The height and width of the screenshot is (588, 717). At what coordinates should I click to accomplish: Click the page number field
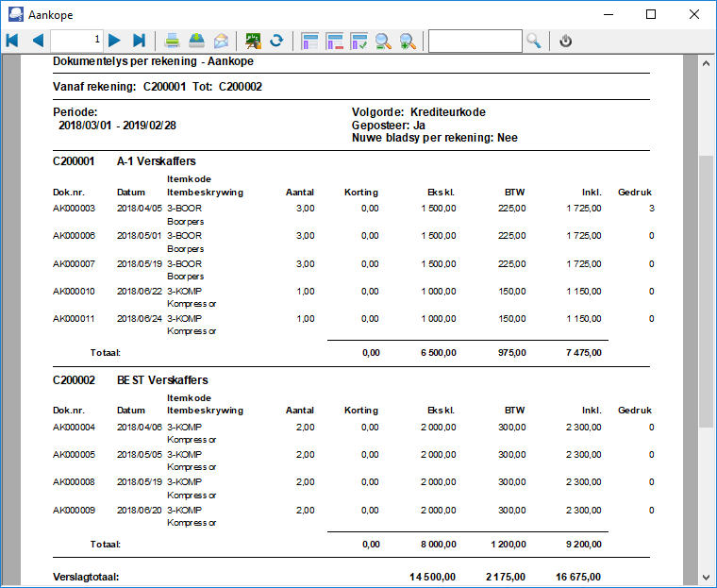76,41
